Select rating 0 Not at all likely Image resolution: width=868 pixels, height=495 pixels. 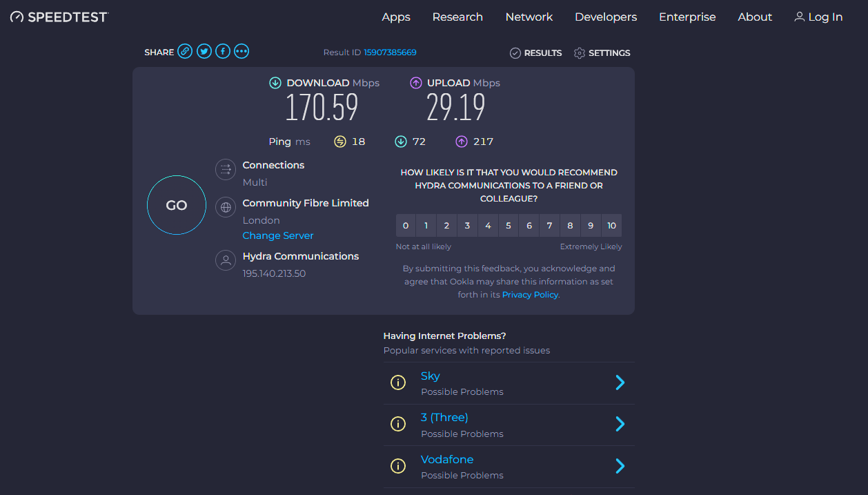coord(406,226)
